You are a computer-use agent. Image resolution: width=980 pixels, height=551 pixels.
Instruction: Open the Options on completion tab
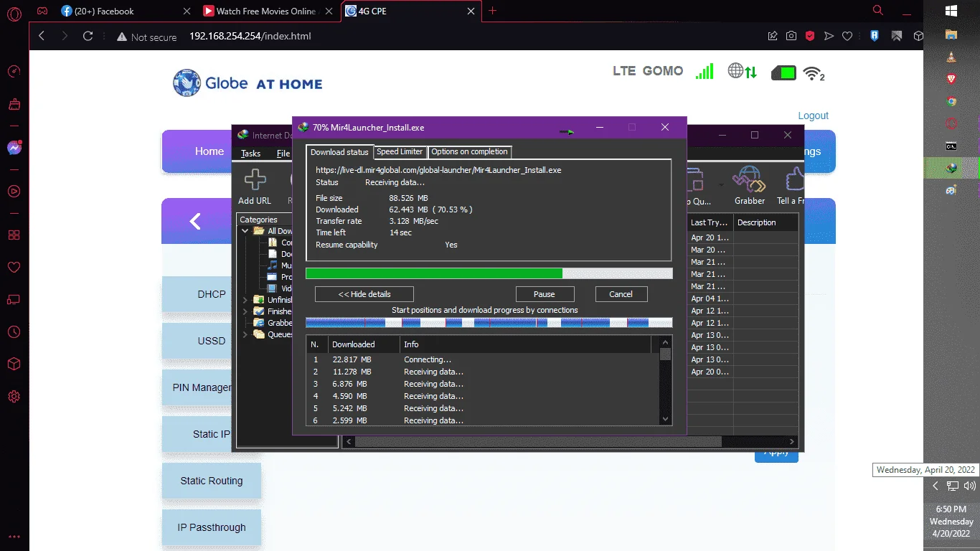[470, 151]
